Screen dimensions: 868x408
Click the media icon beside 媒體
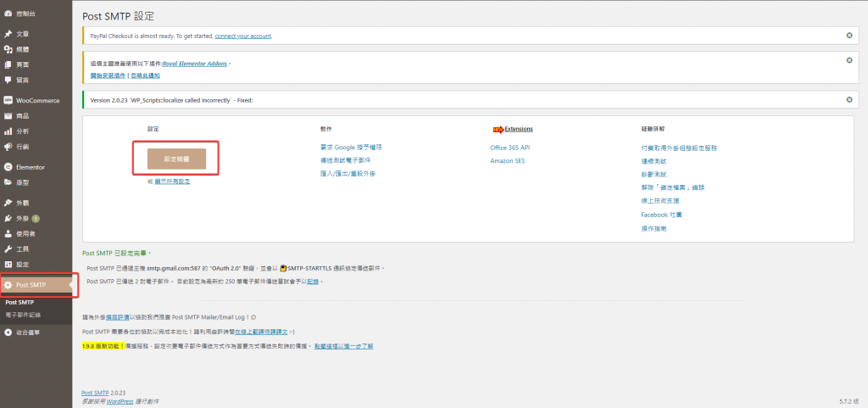pyautogui.click(x=8, y=49)
